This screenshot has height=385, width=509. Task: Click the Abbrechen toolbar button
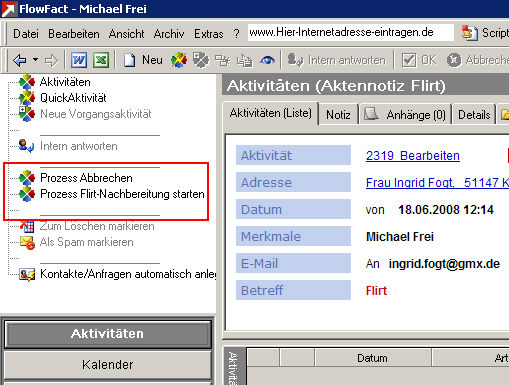tap(477, 60)
